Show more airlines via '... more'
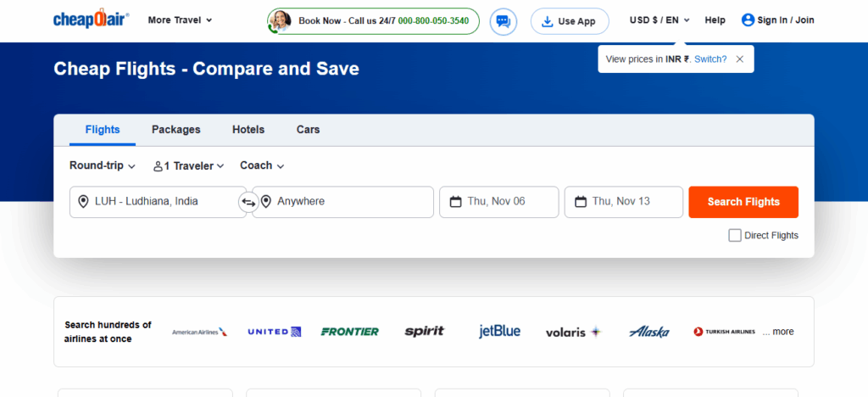 tap(778, 332)
